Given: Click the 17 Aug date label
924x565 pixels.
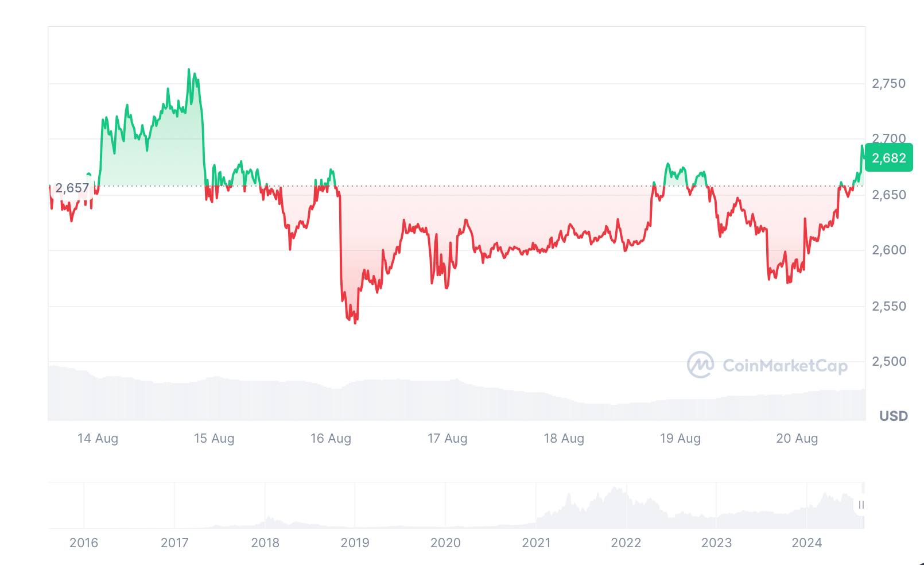Looking at the screenshot, I should [447, 438].
